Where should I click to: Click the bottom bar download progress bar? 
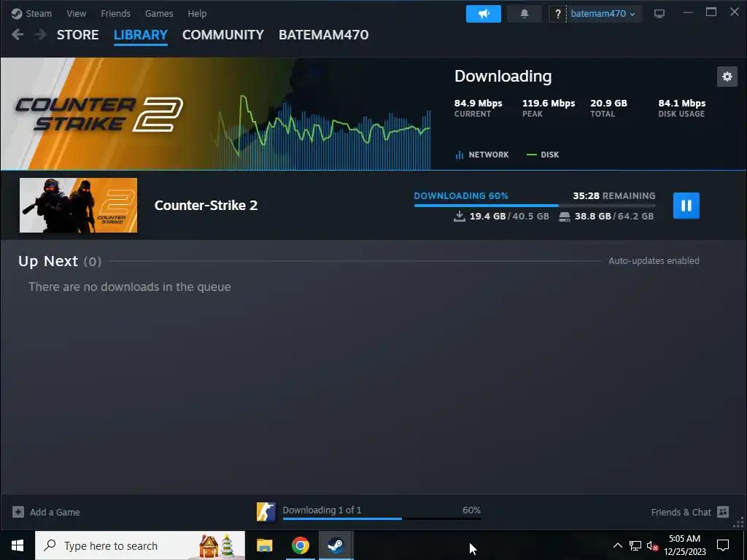[x=382, y=518]
